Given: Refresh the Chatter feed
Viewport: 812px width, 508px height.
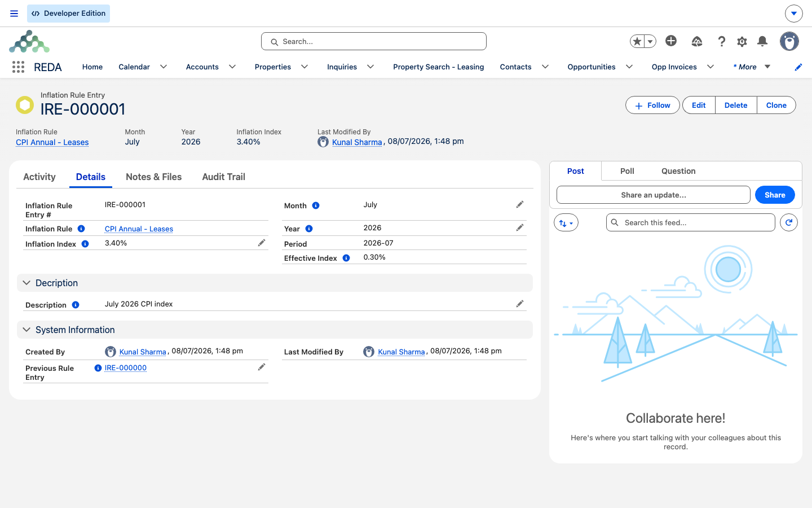Looking at the screenshot, I should 789,222.
